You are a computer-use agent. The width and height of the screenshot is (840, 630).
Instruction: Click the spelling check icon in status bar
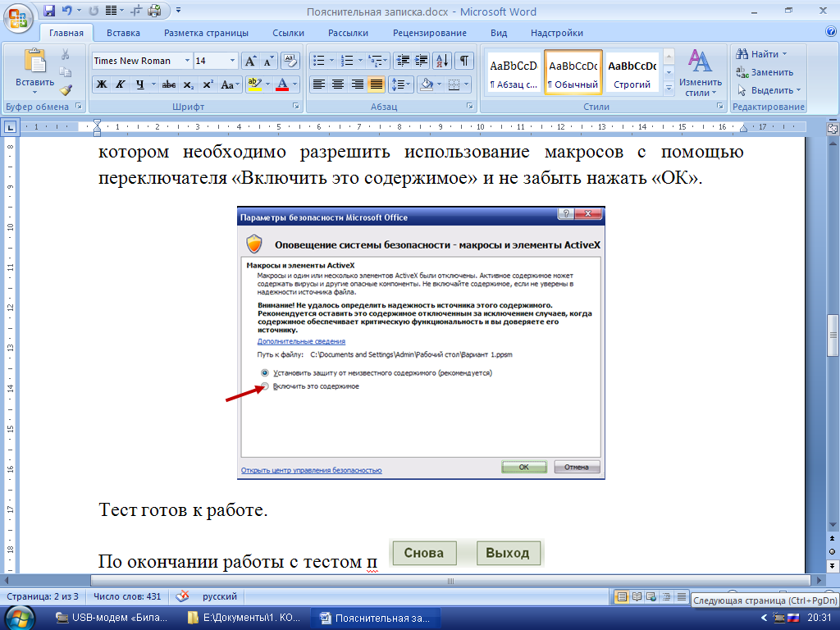tap(183, 596)
